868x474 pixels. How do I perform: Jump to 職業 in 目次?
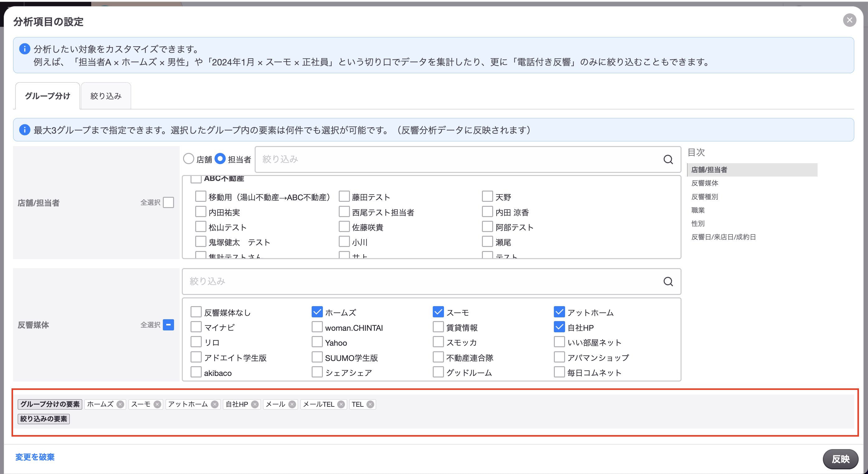698,210
